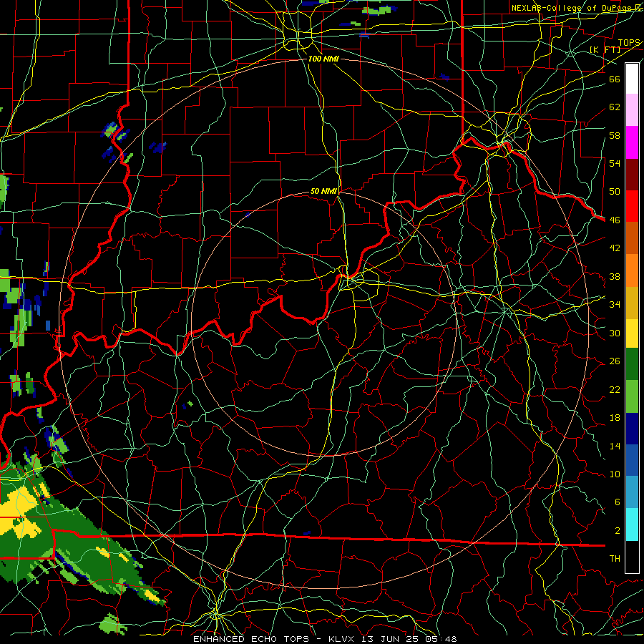
Task: Pick the dark orange legend swatch above 42
Action: 632,238
